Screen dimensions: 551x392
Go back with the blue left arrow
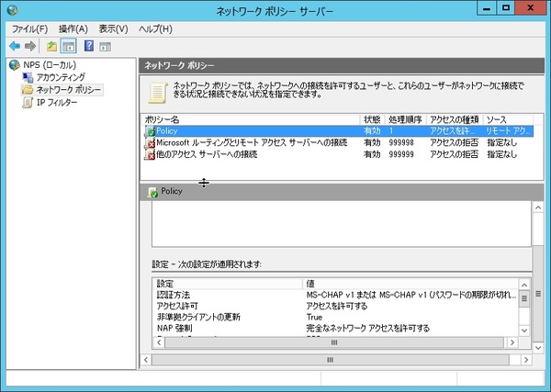coord(15,46)
